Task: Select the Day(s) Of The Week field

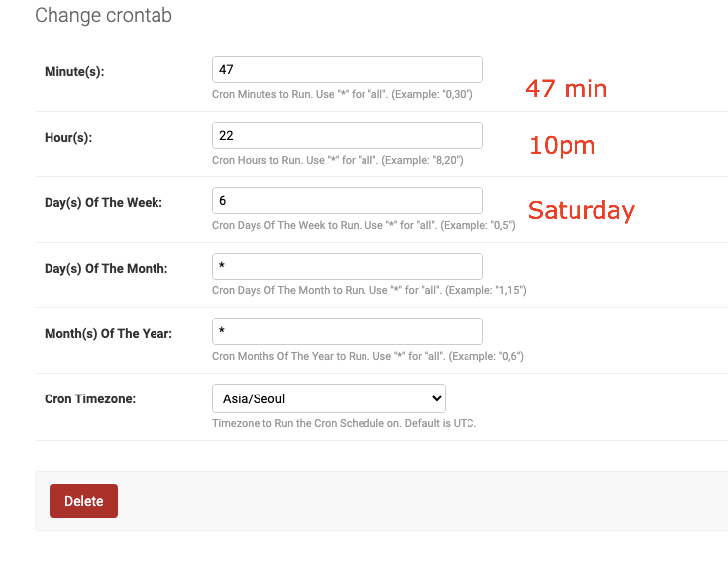Action: coord(348,201)
